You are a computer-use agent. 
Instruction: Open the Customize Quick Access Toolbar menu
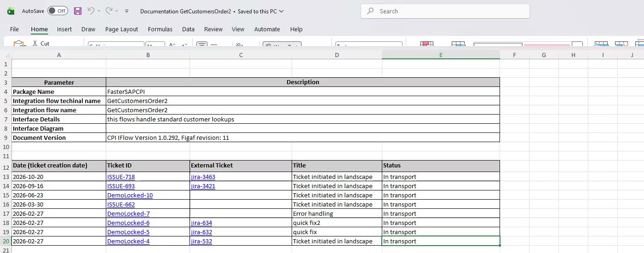point(127,11)
